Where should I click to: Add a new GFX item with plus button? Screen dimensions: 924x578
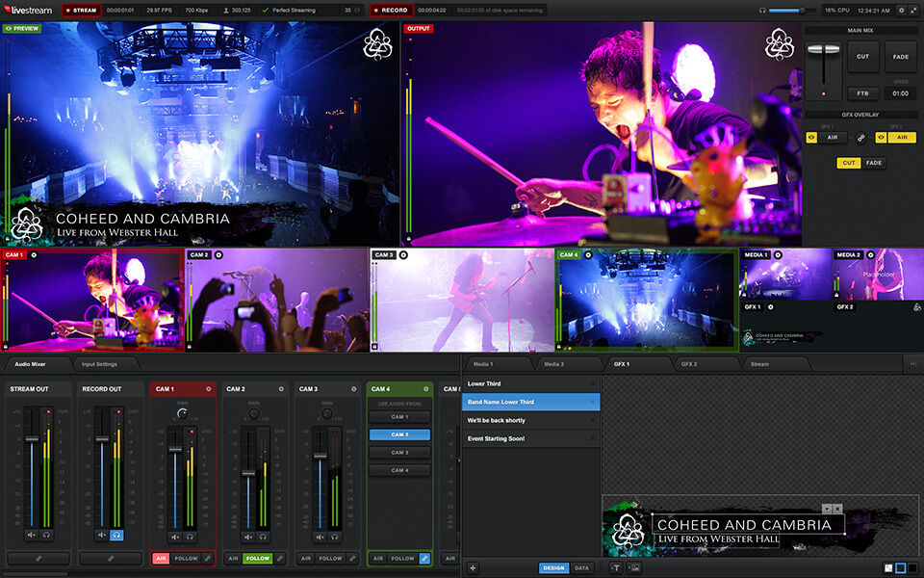tap(473, 568)
